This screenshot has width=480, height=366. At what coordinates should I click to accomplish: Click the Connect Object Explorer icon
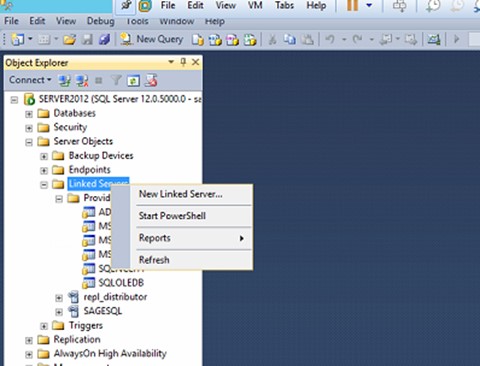coord(64,80)
